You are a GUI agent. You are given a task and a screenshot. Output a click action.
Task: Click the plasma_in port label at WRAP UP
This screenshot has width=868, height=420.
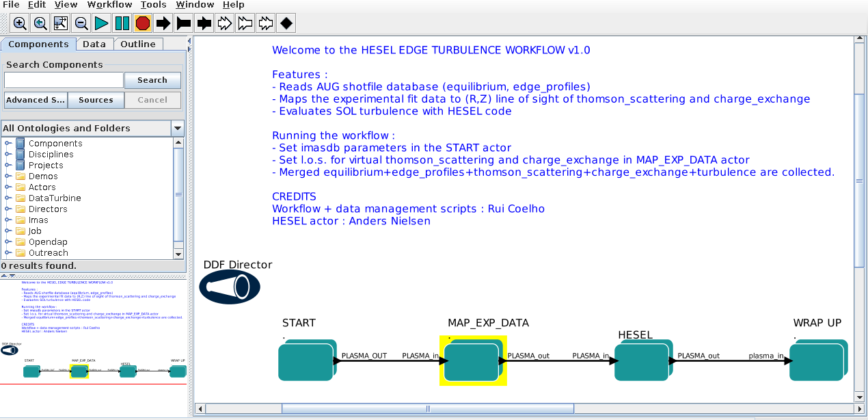(x=765, y=356)
